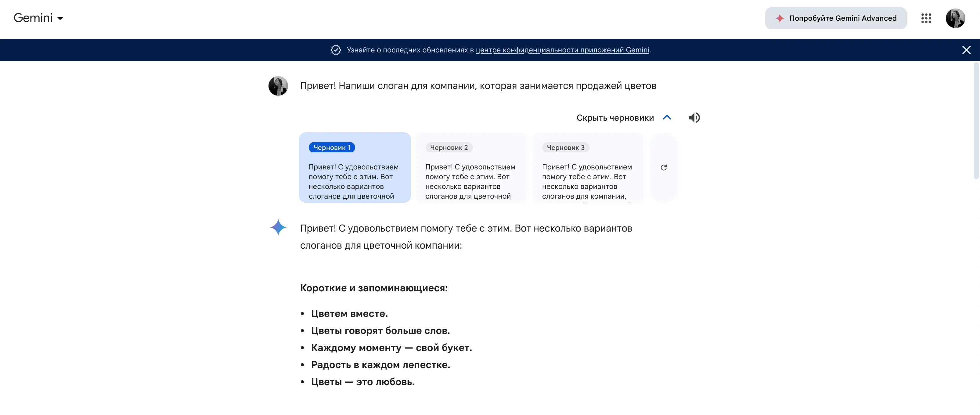Collapse drafts with the chevron arrow
The image size is (980, 415).
(667, 117)
